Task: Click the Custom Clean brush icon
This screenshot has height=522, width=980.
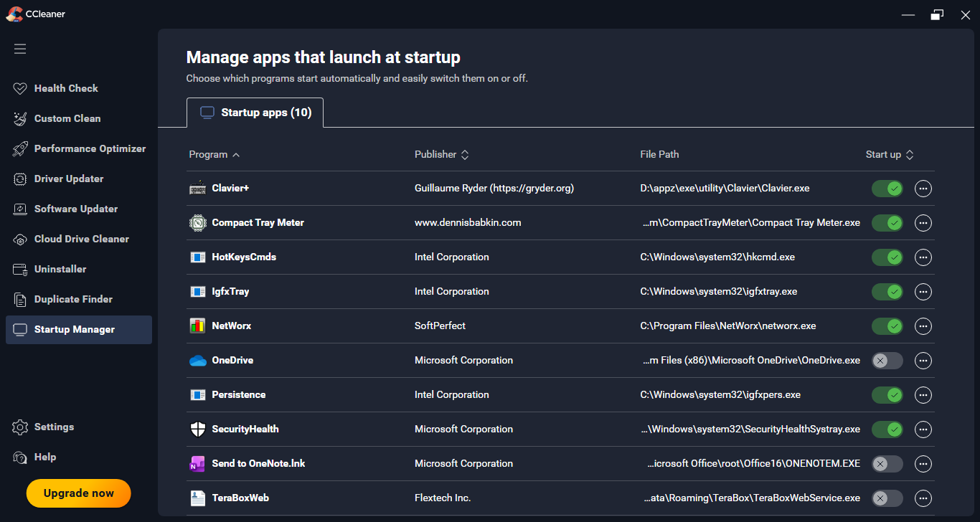Action: [20, 119]
